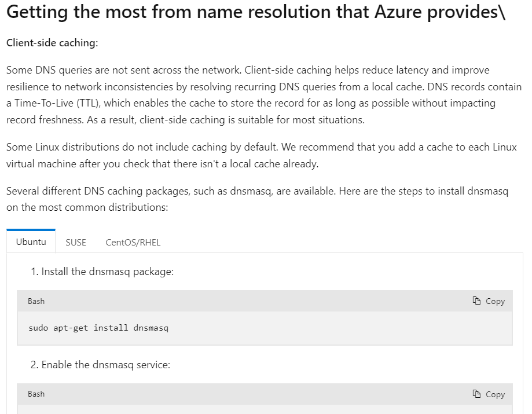This screenshot has width=532, height=414.
Task: Click the Bash label of first code block
Action: click(36, 301)
